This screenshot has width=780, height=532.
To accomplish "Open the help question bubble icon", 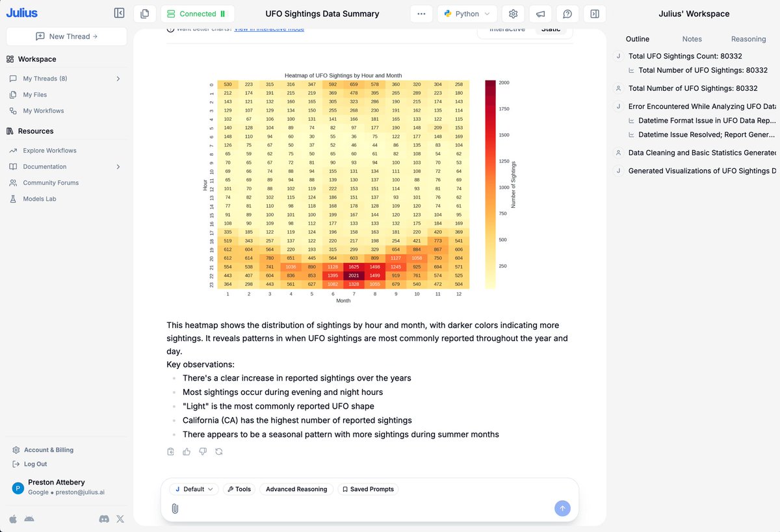I will (x=567, y=14).
